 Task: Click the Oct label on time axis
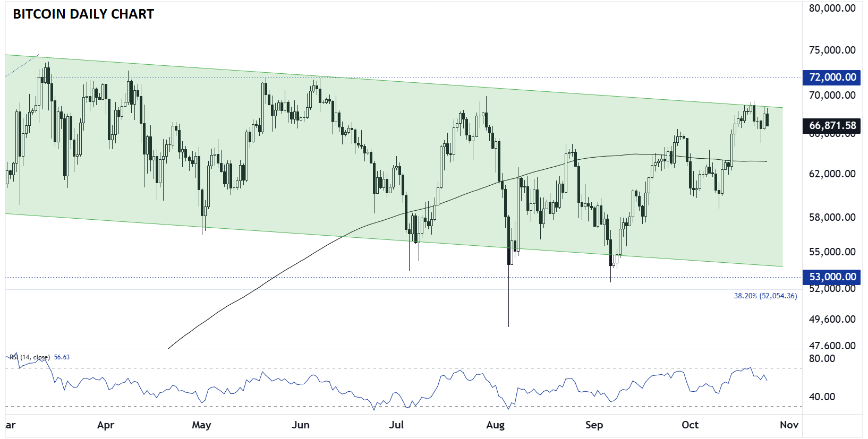tap(690, 425)
